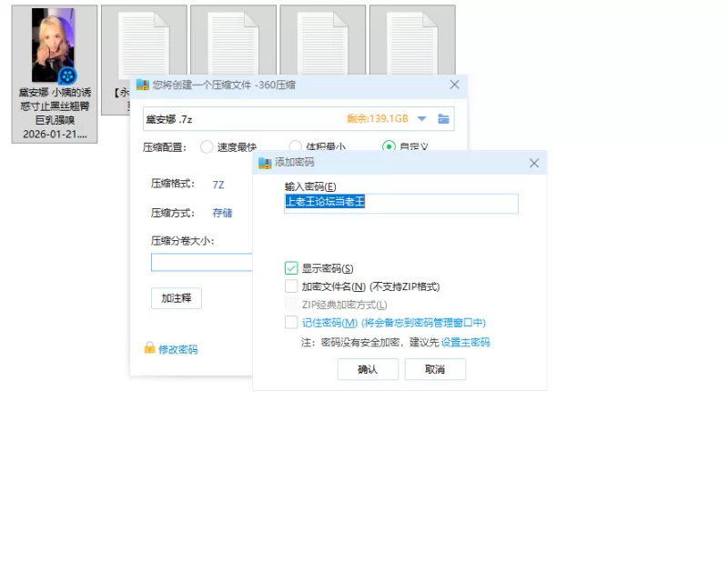
Task: Expand the archive path dropdown arrow
Action: click(421, 119)
